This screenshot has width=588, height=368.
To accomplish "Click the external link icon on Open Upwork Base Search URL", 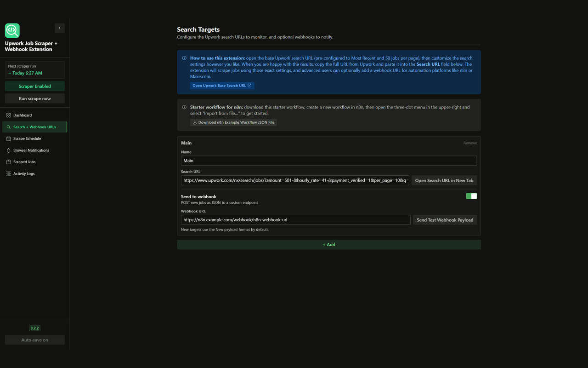I will pos(249,86).
